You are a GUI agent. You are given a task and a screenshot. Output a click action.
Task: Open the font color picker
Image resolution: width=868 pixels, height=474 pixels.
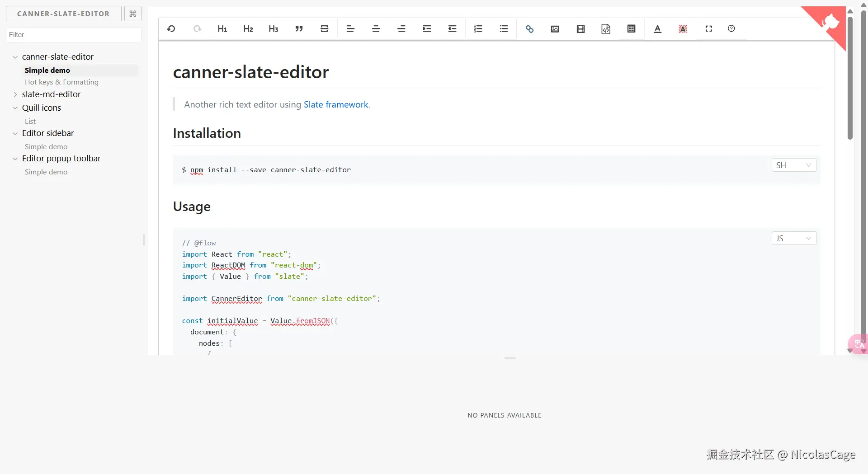[x=658, y=29]
